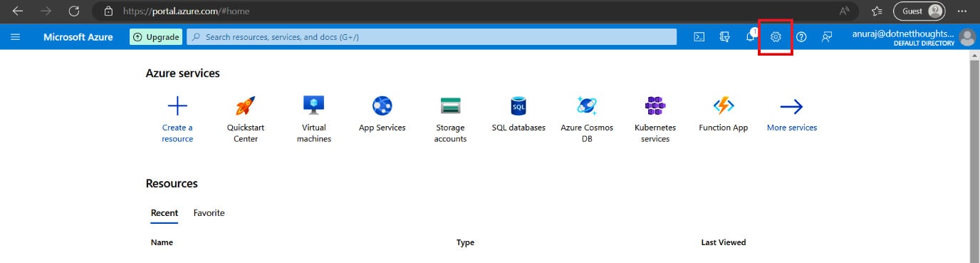Click the Microsoft Azure home title
Screen dimensions: 980x263
pos(78,37)
